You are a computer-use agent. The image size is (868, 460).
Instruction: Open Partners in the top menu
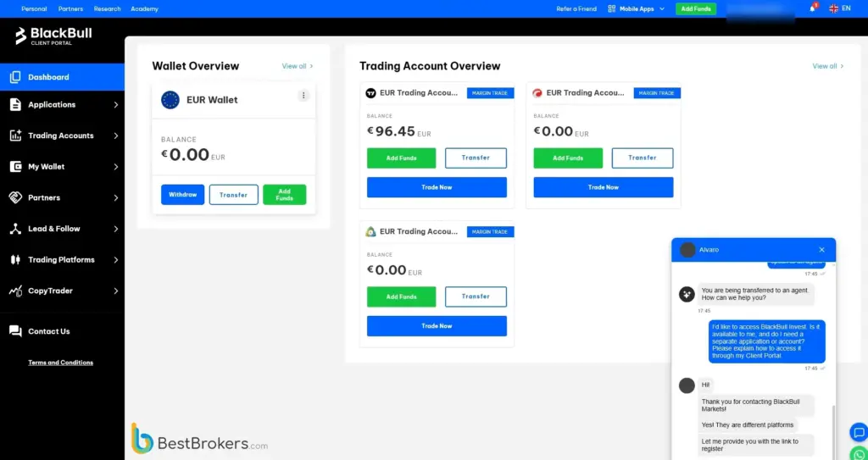coord(71,8)
